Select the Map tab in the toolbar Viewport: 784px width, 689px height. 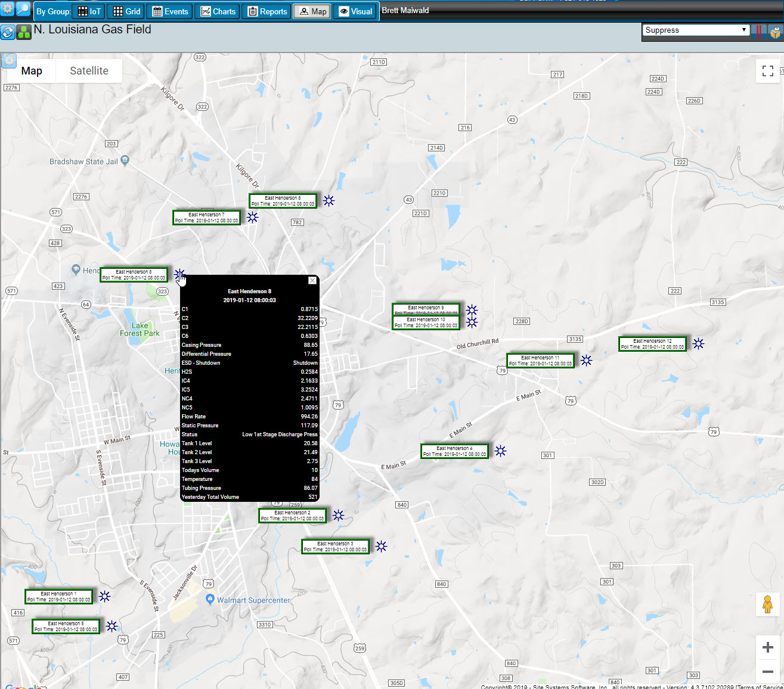click(312, 11)
